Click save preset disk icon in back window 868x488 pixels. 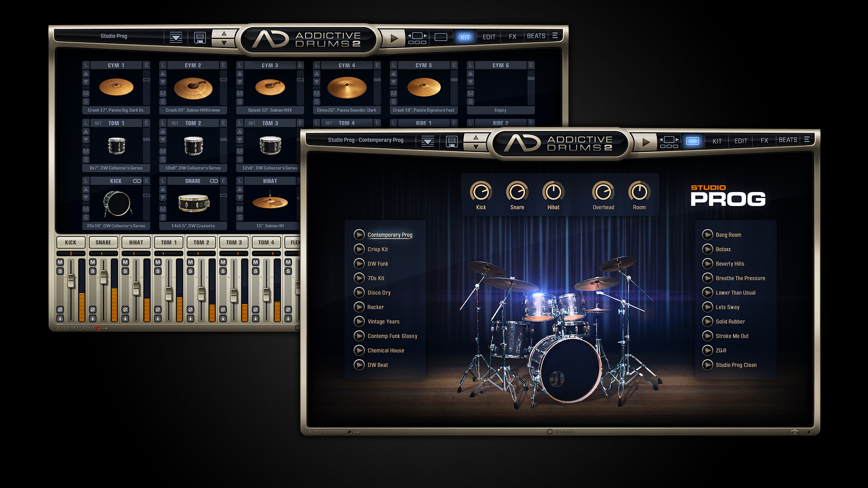click(x=200, y=38)
